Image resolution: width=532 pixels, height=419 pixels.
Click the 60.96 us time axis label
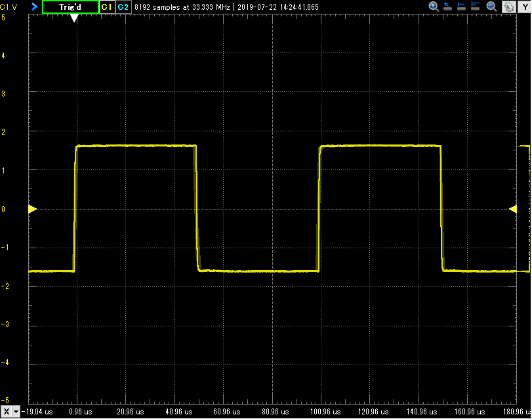(x=227, y=412)
